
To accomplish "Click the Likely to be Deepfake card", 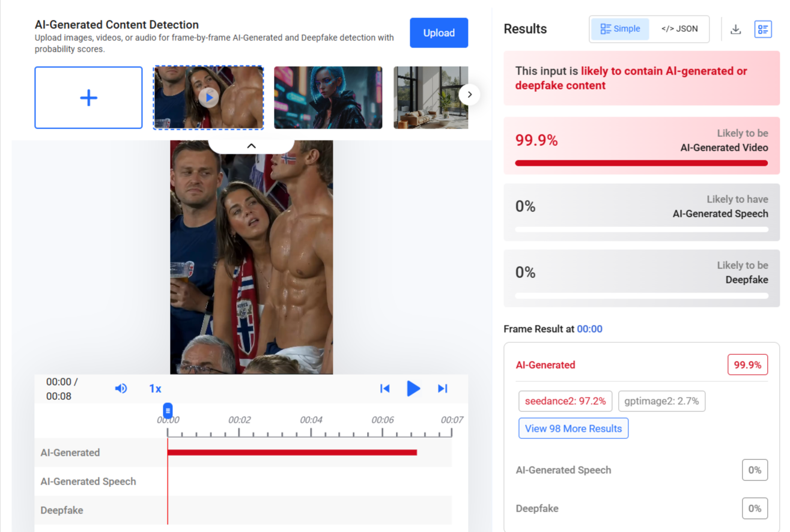I will 642,279.
